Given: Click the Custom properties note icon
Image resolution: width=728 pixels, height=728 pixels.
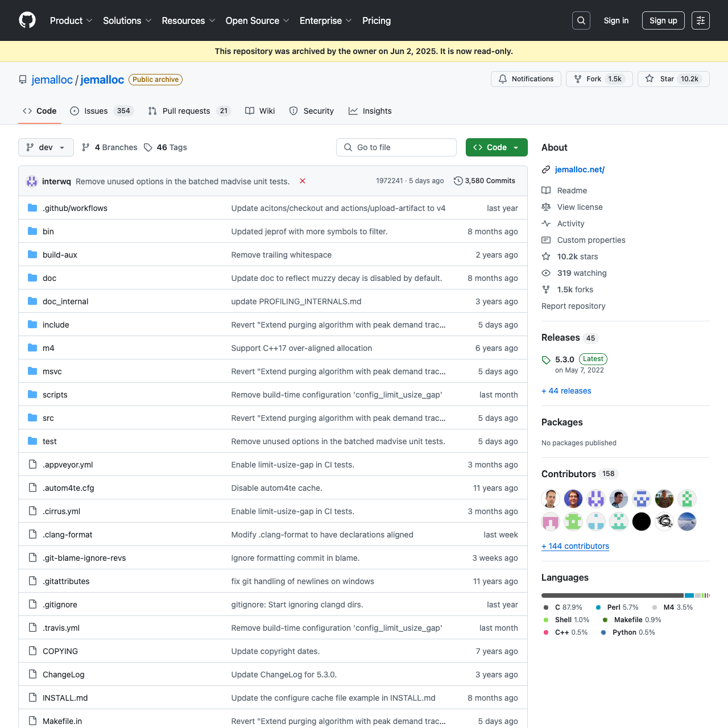Looking at the screenshot, I should pos(546,240).
